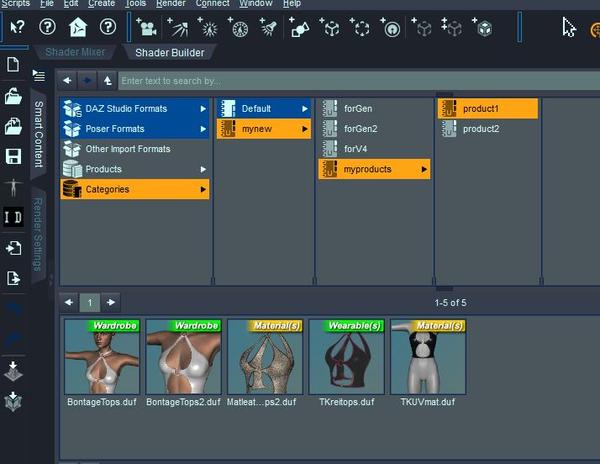Image resolution: width=600 pixels, height=464 pixels.
Task: Select the forV4 category
Action: point(374,149)
